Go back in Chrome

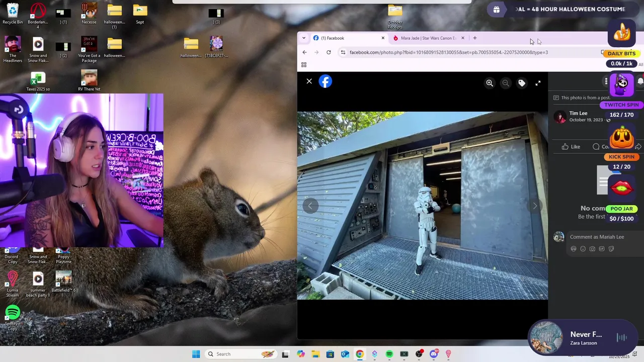[304, 52]
